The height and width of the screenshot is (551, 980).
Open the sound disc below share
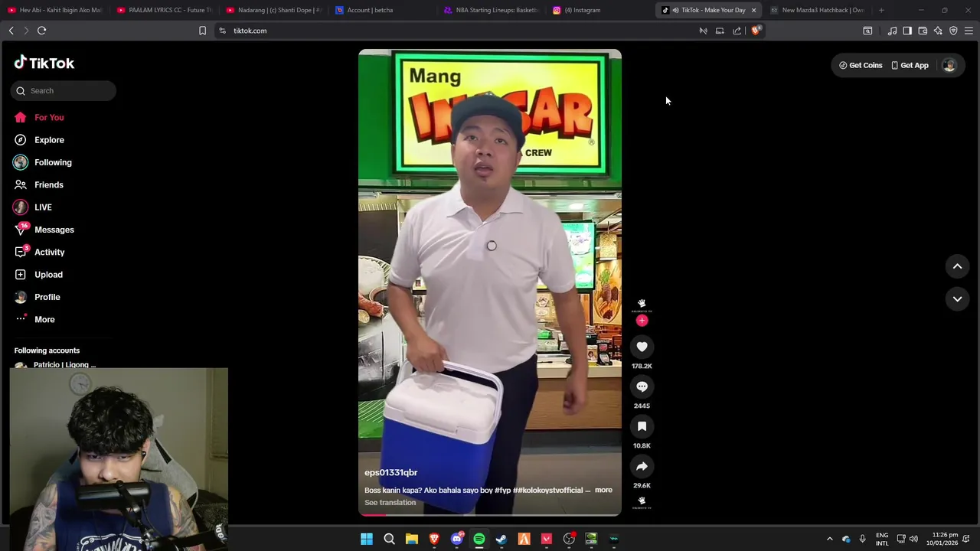pos(642,502)
